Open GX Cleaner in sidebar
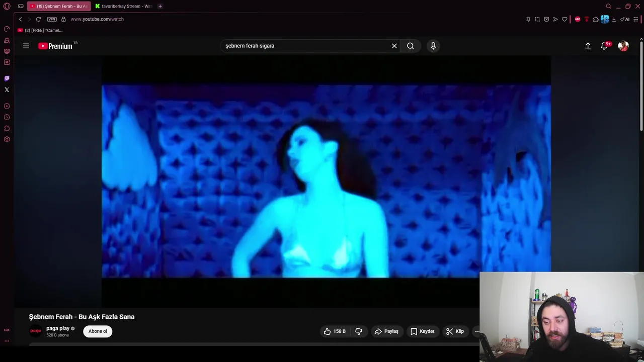 tap(7, 40)
